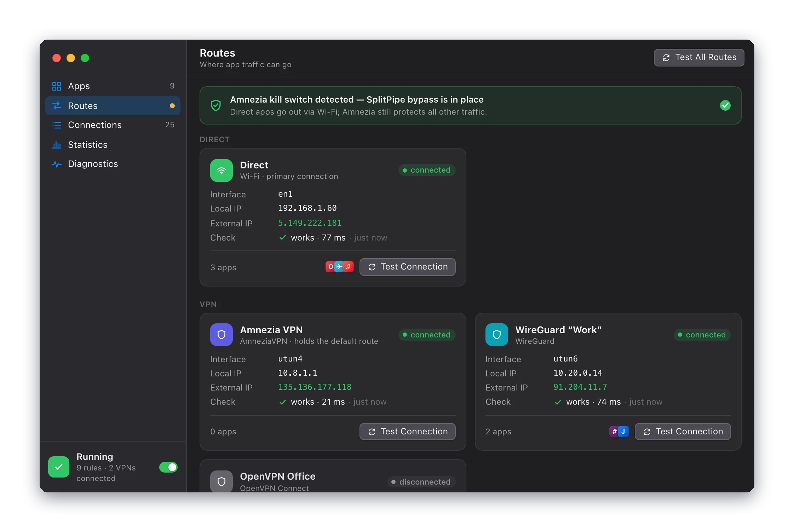Click the "OpenVPN Office" card title
This screenshot has height=532, width=794.
coord(277,476)
